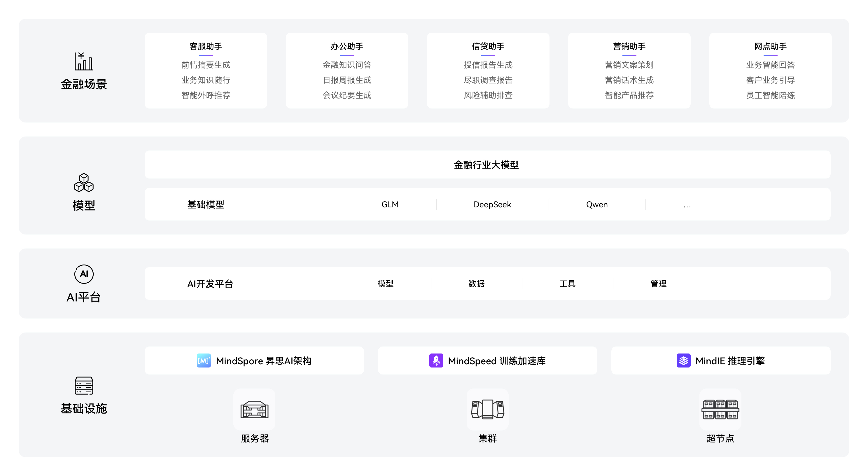Select 数据 in AI开发平台 row
The width and height of the screenshot is (868, 476).
[477, 284]
